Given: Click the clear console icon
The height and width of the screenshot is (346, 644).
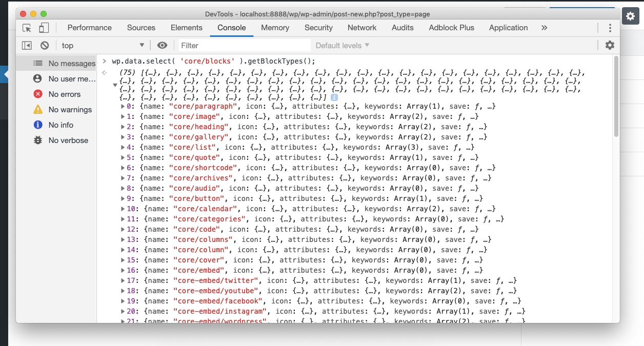Looking at the screenshot, I should coord(45,46).
